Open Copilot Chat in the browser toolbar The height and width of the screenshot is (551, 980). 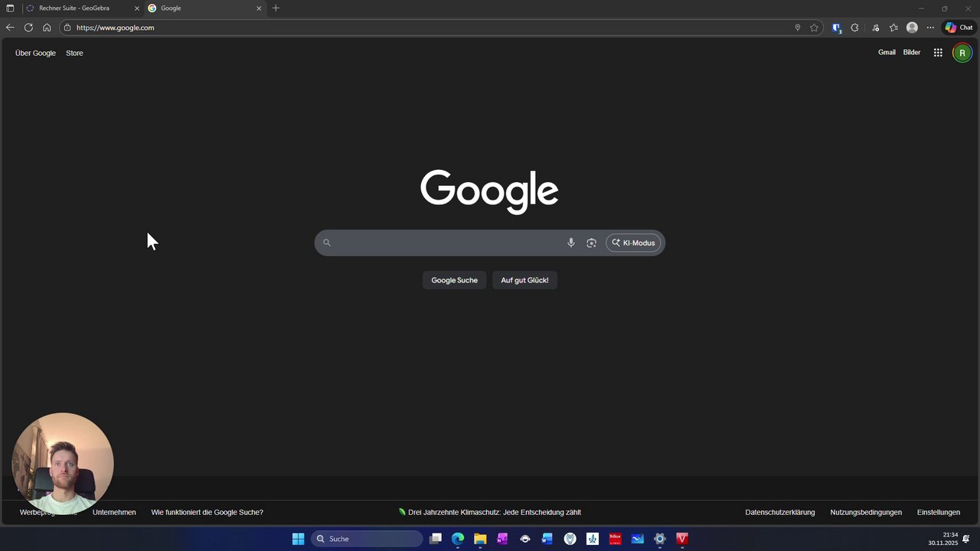tap(959, 28)
